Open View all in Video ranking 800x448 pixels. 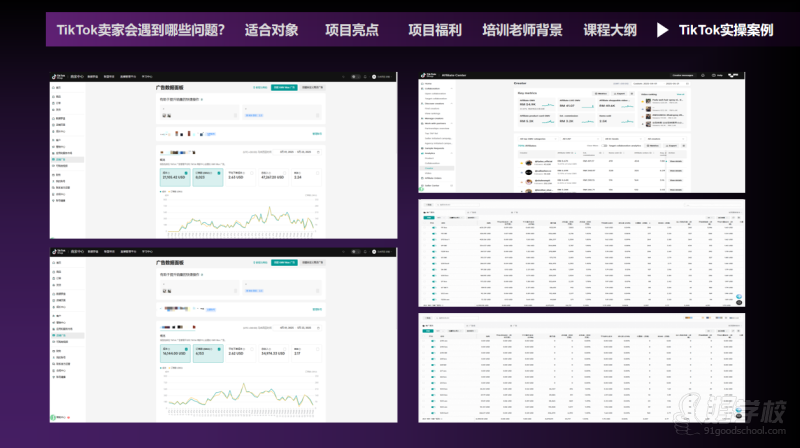pos(681,94)
